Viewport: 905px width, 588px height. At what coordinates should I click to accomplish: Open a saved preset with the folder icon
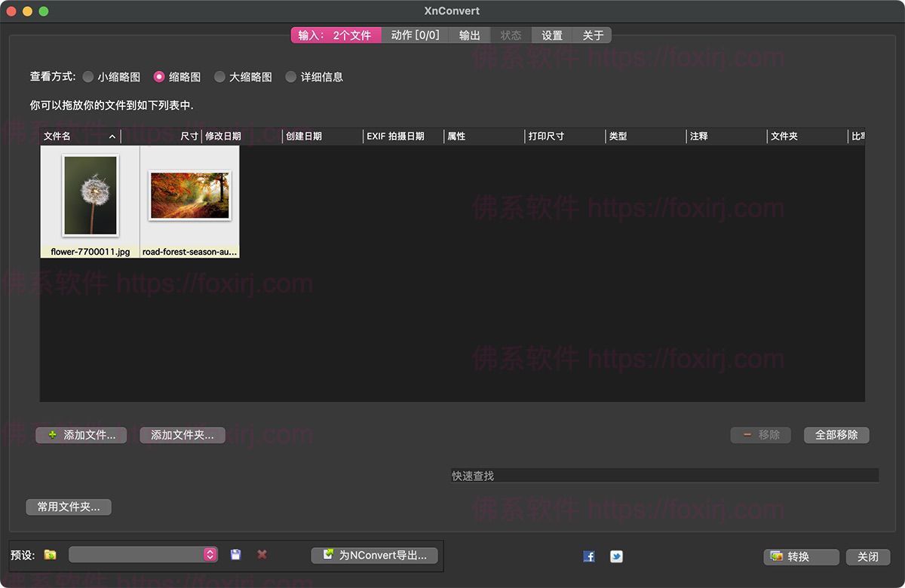[49, 554]
